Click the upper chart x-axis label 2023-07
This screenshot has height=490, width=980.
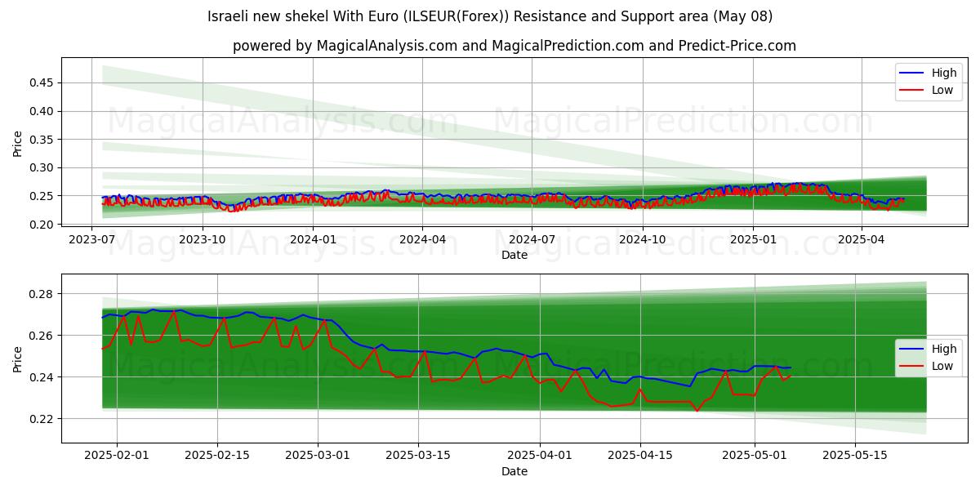(x=92, y=240)
